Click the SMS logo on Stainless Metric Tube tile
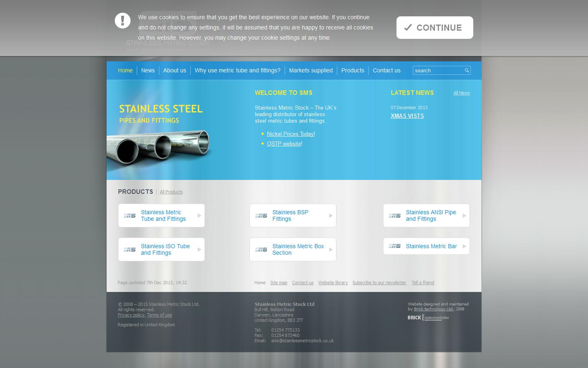This screenshot has width=588, height=368. point(129,215)
